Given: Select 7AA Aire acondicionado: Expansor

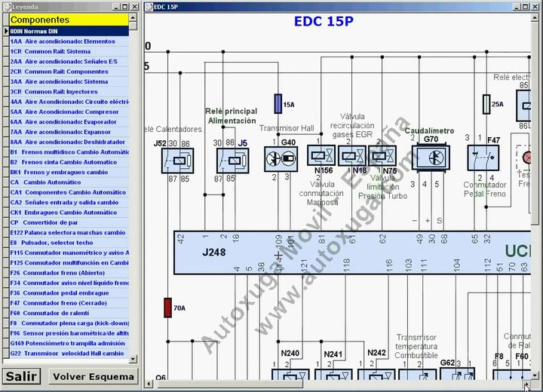Looking at the screenshot, I should (x=69, y=132).
